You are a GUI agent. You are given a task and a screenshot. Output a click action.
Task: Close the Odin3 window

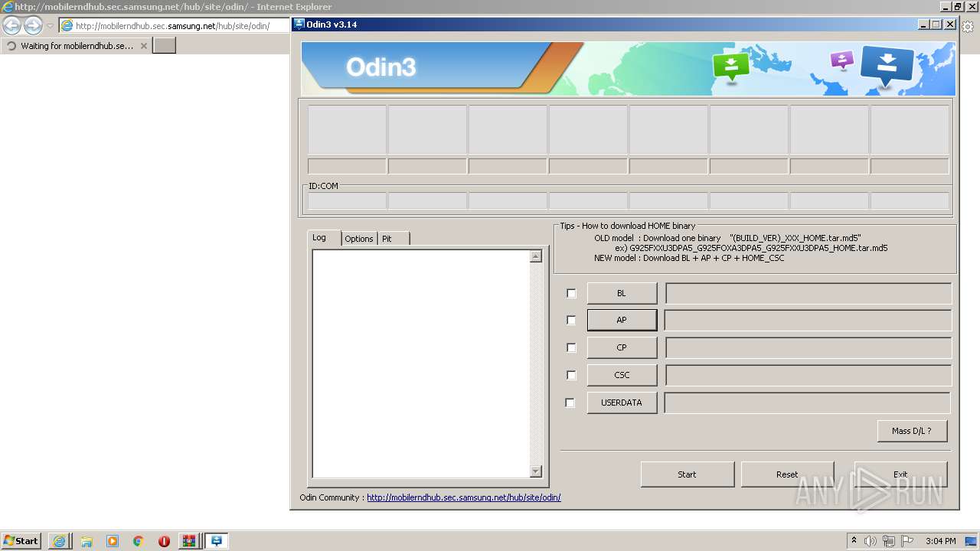pyautogui.click(x=950, y=24)
